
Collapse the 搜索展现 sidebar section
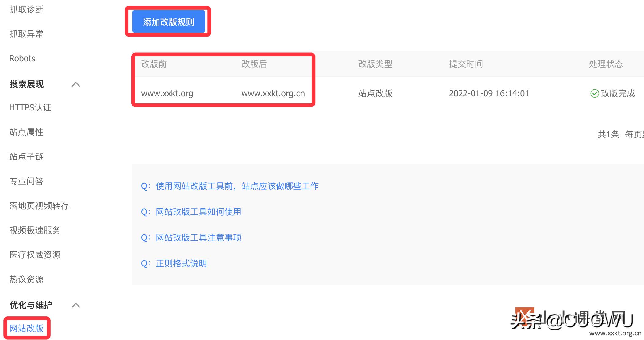click(x=75, y=84)
